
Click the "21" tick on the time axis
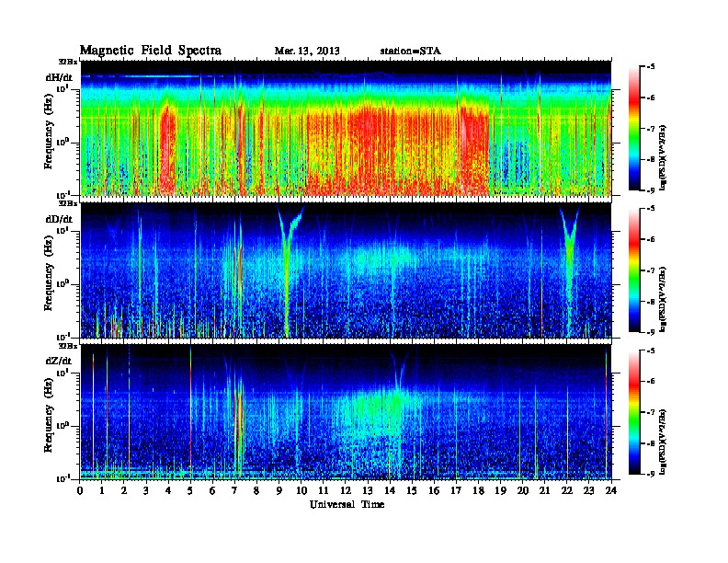tap(544, 490)
